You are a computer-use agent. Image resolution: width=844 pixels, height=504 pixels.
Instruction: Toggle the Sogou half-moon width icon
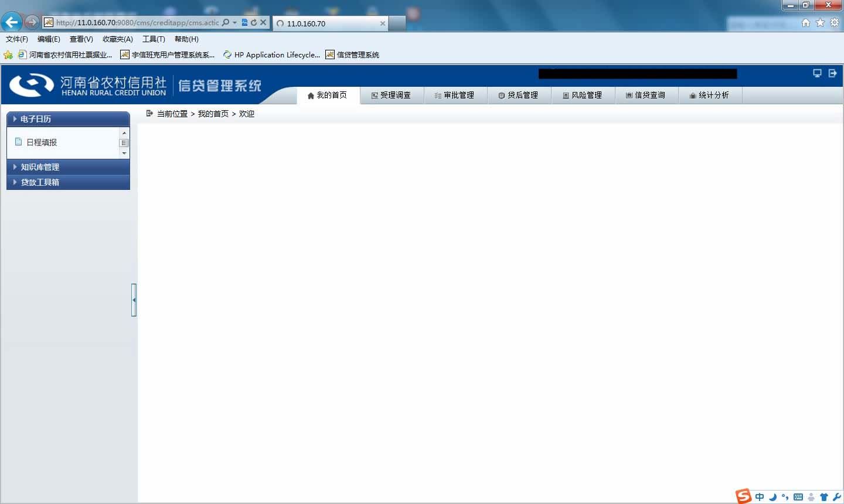(772, 497)
